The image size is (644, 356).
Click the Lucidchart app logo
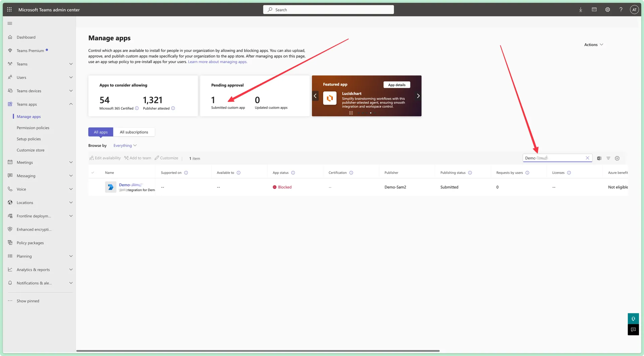coord(330,98)
